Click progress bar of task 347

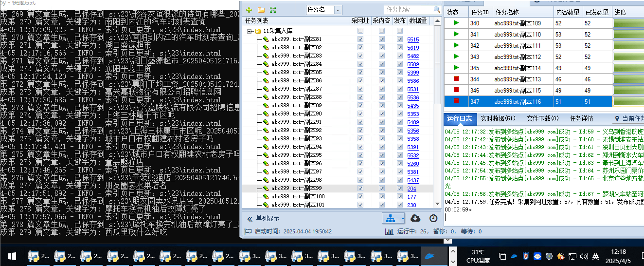(x=628, y=101)
